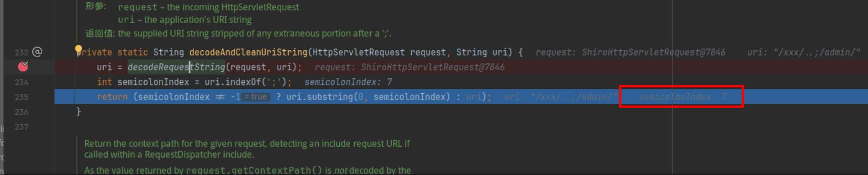Click the decodeRequestString method call
This screenshot has width=868, height=175.
tap(176, 67)
